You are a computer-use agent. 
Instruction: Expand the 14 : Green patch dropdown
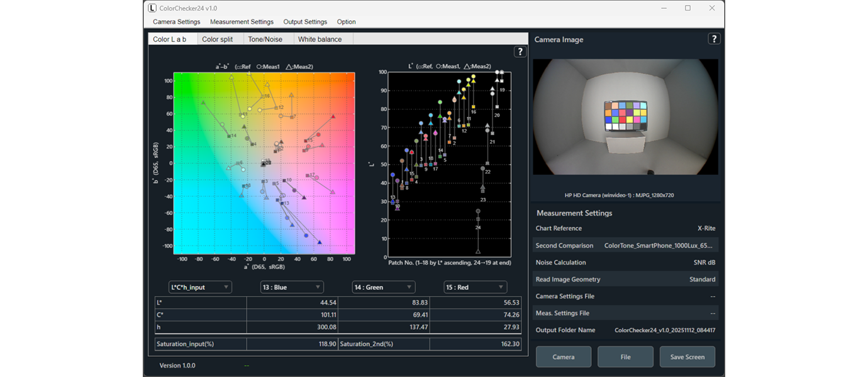[383, 287]
